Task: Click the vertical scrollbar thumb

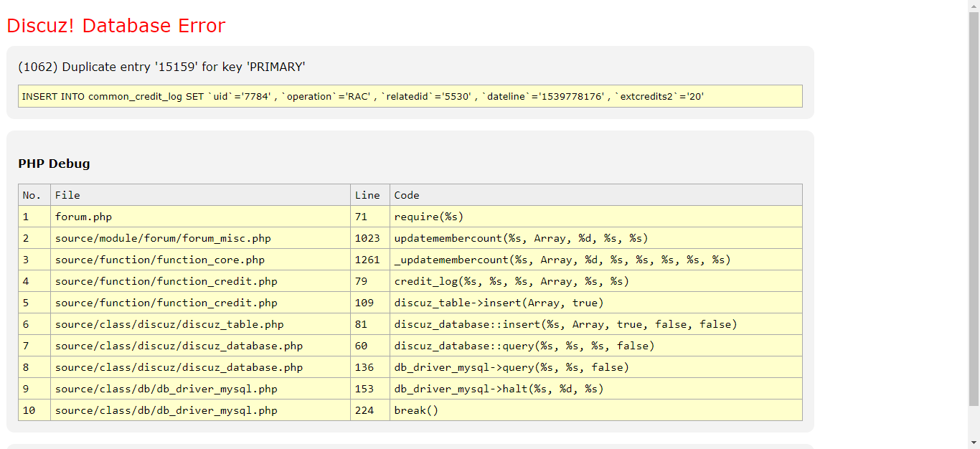Action: tap(974, 208)
